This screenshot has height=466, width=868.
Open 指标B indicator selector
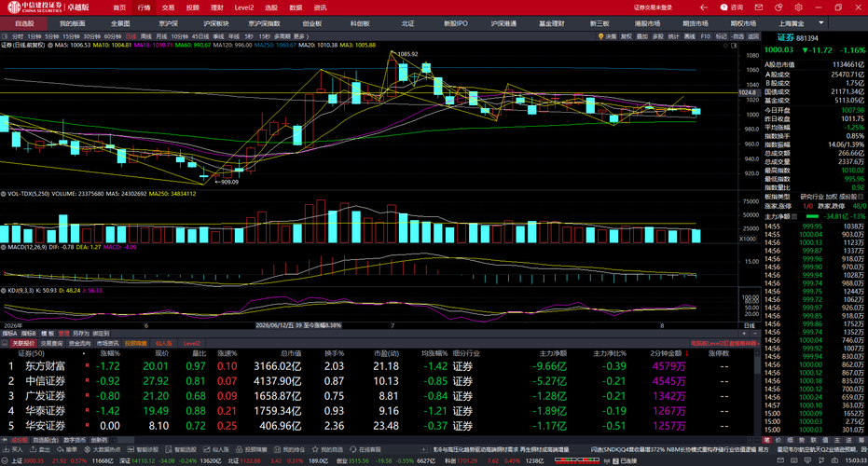(x=28, y=334)
